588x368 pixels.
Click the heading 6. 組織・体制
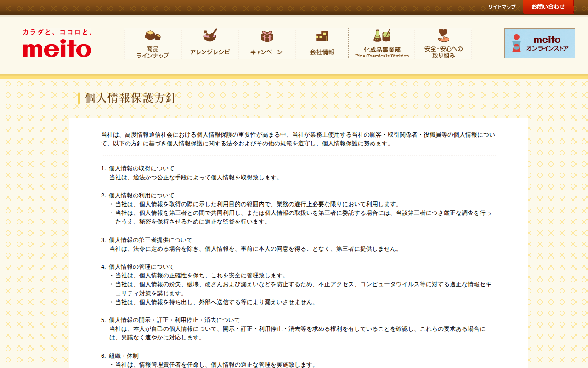click(120, 356)
